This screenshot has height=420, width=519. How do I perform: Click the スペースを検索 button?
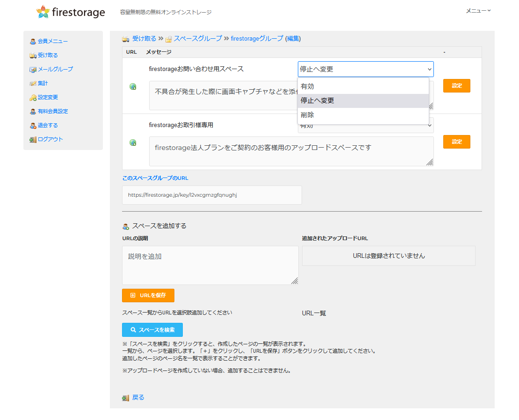point(152,330)
